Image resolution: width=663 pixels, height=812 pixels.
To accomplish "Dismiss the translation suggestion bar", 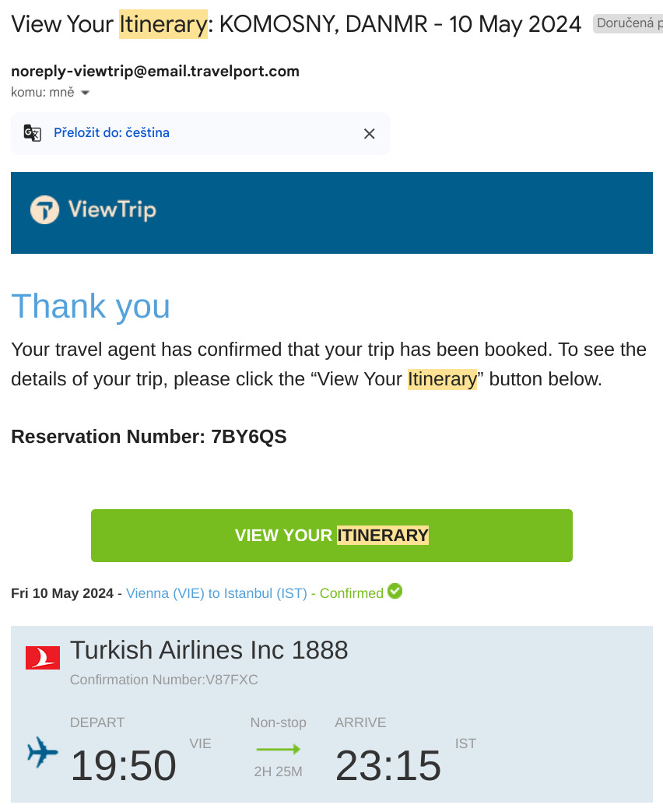I will [x=369, y=134].
